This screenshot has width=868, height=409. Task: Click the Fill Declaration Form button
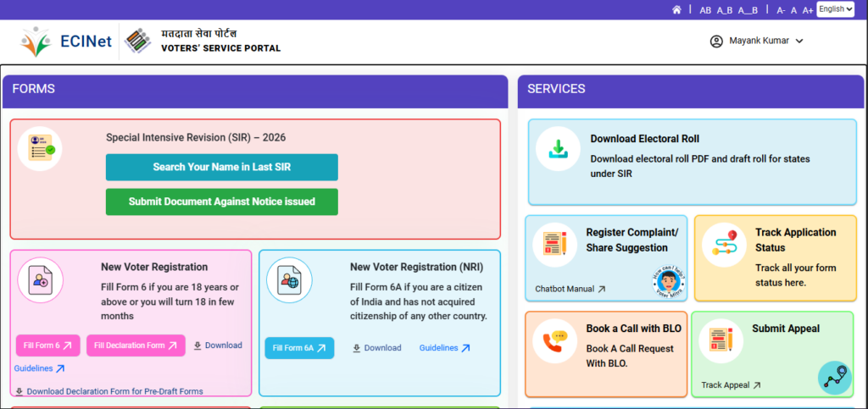[x=136, y=345]
